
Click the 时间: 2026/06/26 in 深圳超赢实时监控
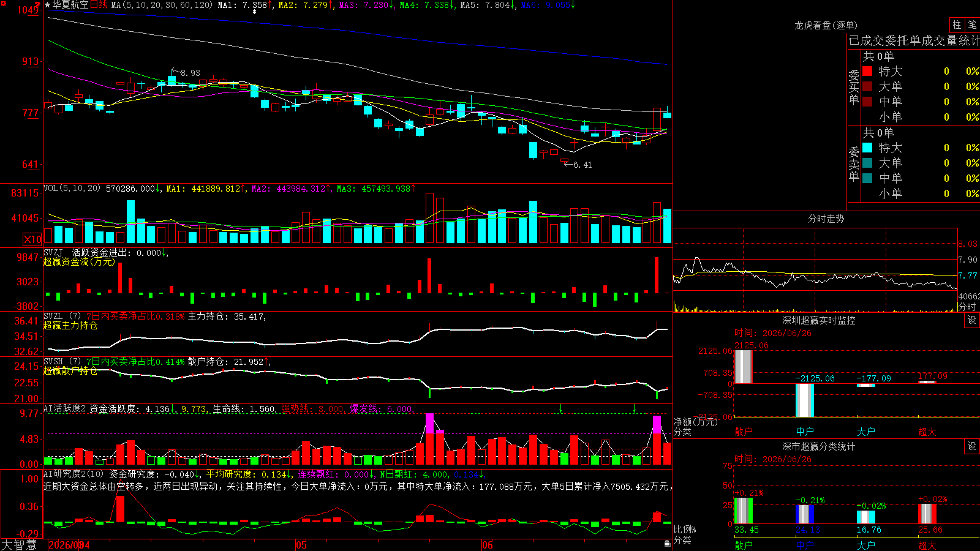(x=773, y=333)
